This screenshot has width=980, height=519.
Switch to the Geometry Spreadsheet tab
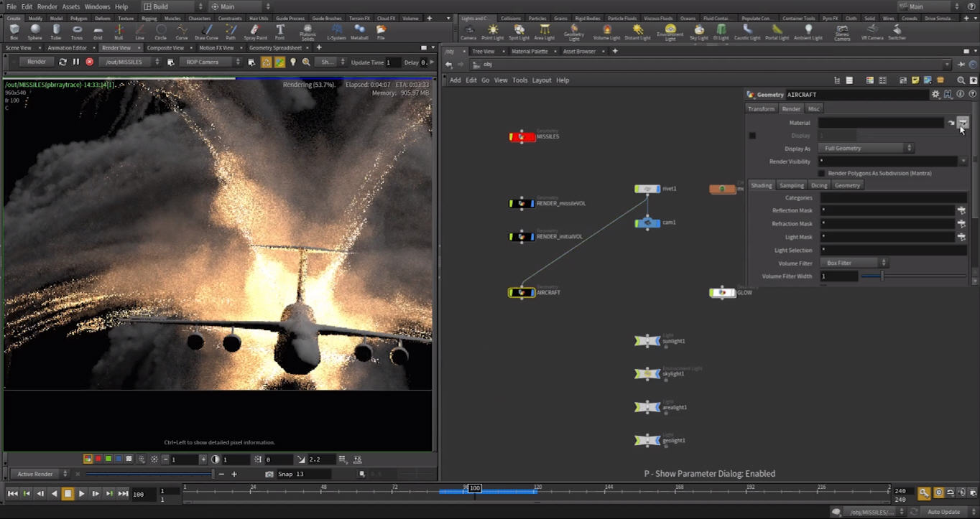click(x=275, y=48)
